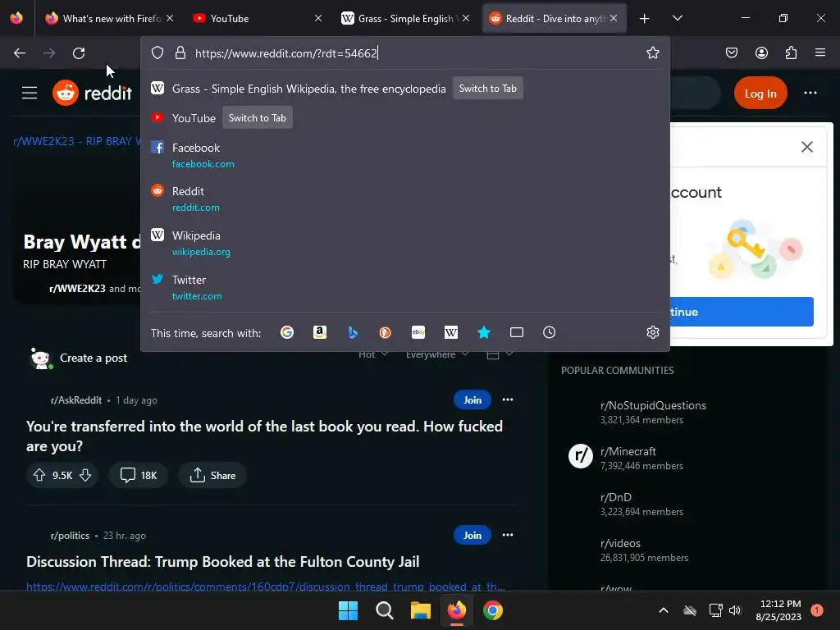Screen dimensions: 840x630
Task: Close the YouTube tab
Action: click(x=318, y=18)
